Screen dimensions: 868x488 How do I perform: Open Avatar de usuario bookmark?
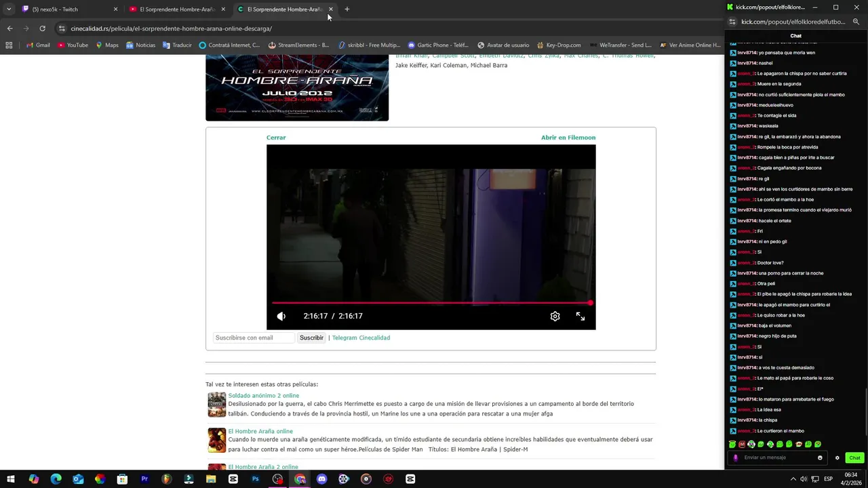tap(503, 45)
